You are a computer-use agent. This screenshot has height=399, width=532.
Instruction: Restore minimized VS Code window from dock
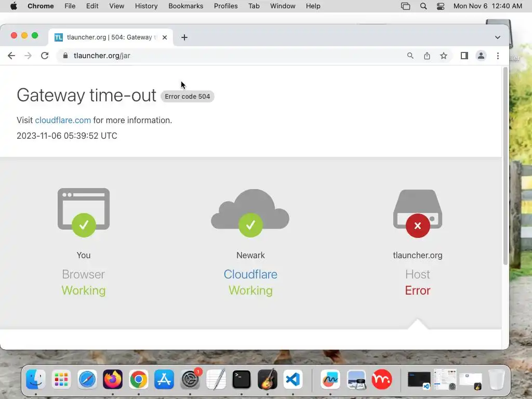click(x=419, y=380)
